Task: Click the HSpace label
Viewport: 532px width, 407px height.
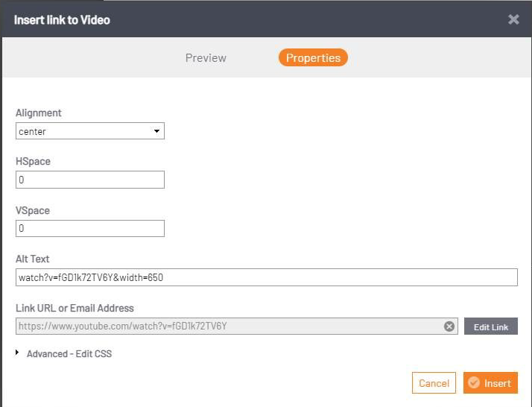Action: click(x=33, y=161)
